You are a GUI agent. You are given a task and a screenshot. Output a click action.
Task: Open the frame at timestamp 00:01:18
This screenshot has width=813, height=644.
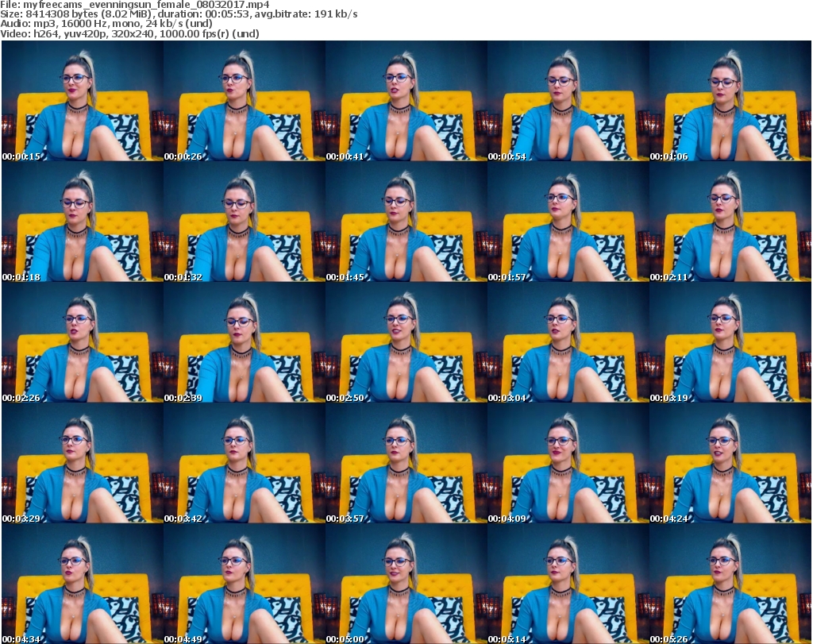tap(83, 222)
